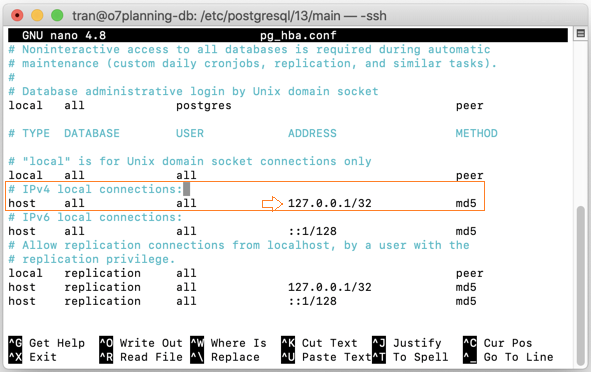Click the terminal vertical scrollbar thumb
This screenshot has width=591, height=372.
pos(581,286)
